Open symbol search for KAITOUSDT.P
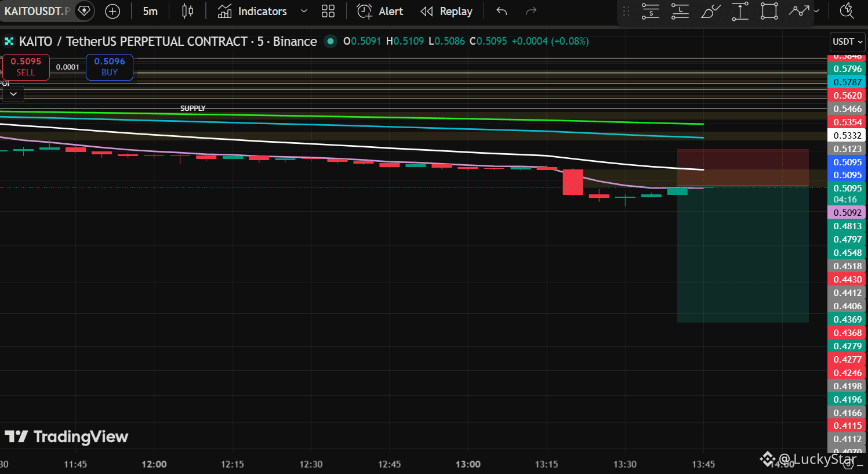This screenshot has width=868, height=474. point(36,11)
